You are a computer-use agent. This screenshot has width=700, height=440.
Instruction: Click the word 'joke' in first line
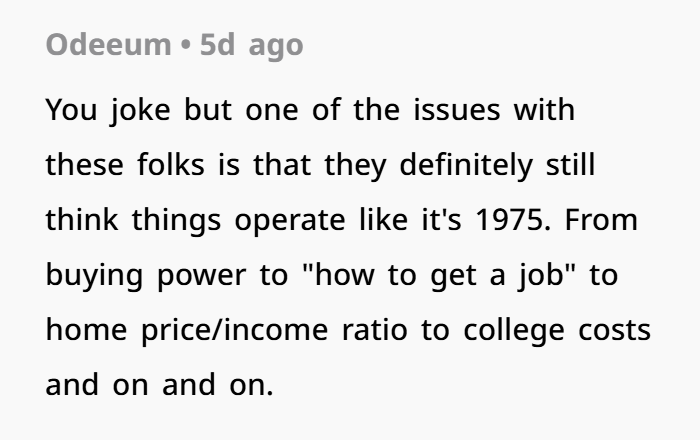pyautogui.click(x=141, y=111)
